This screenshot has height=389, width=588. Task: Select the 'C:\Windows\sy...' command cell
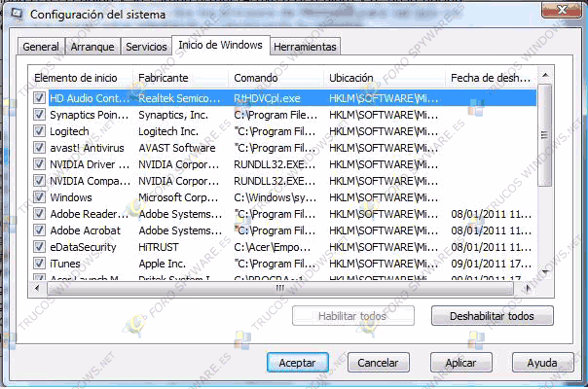[276, 197]
